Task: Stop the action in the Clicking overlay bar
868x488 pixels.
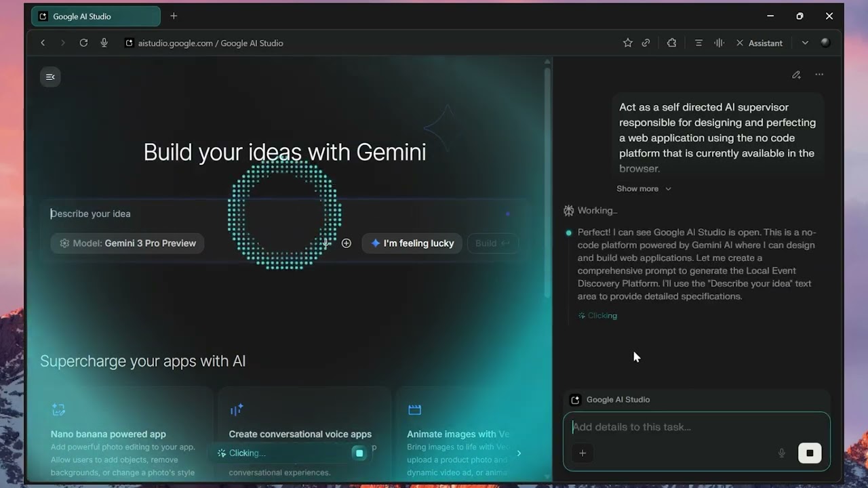Action: 359,453
